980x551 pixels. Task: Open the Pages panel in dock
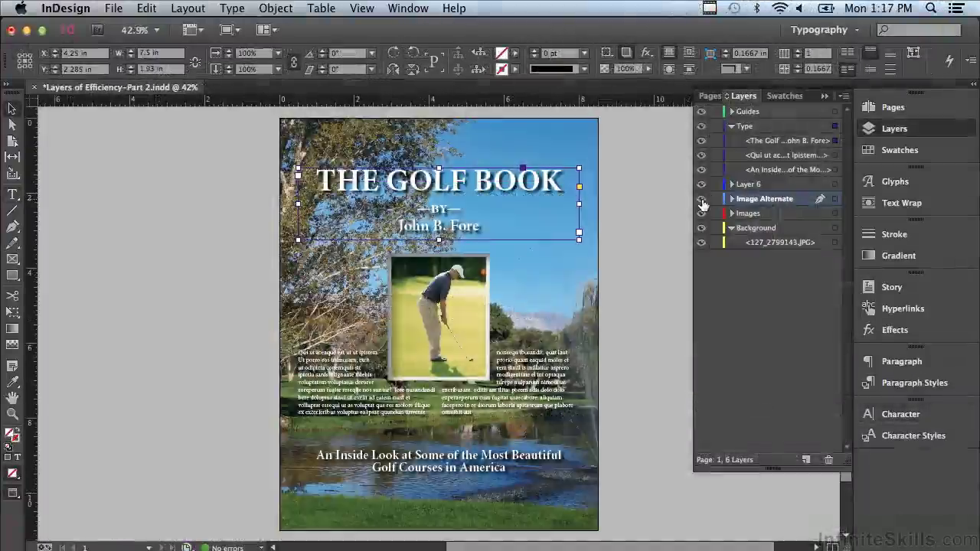pos(893,107)
